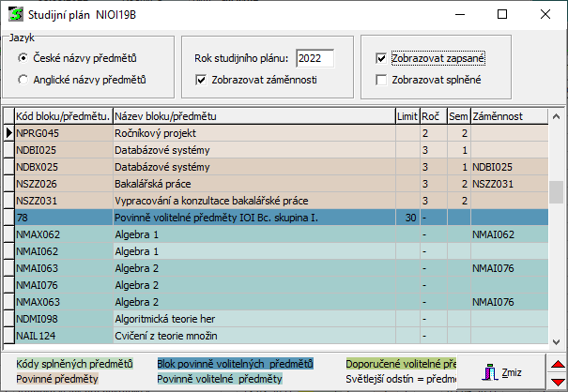Uncheck Zobrazovat zapsané checkbox
Screen dimensions: 568x392
tap(380, 58)
